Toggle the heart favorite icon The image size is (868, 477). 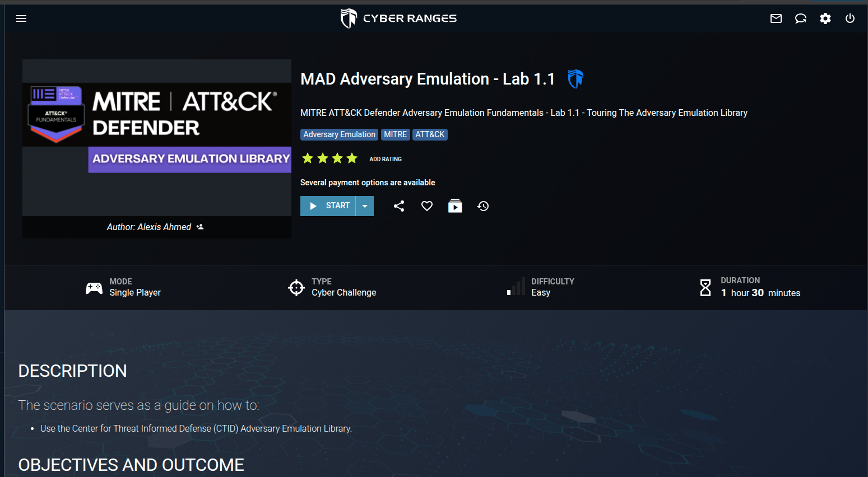(427, 206)
